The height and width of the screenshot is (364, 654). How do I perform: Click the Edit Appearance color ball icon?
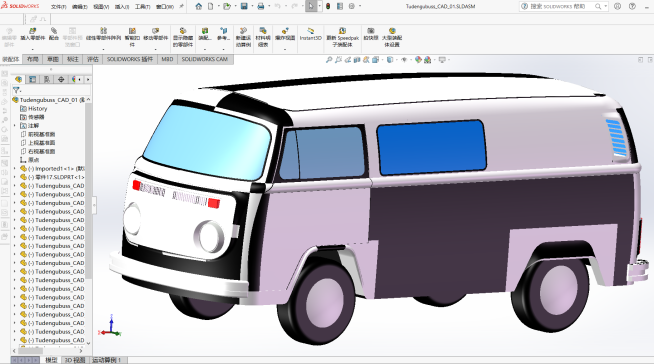tap(418, 60)
